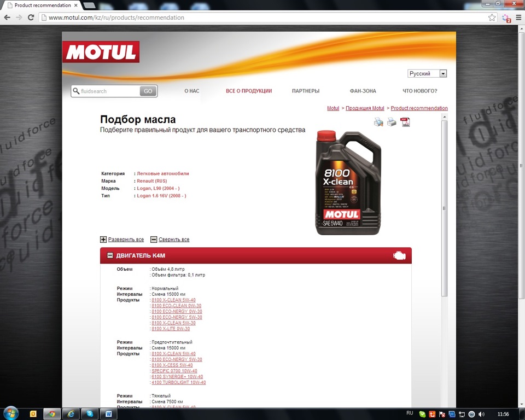The image size is (525, 420).
Task: Close the Product recommendation tab
Action: click(76, 5)
